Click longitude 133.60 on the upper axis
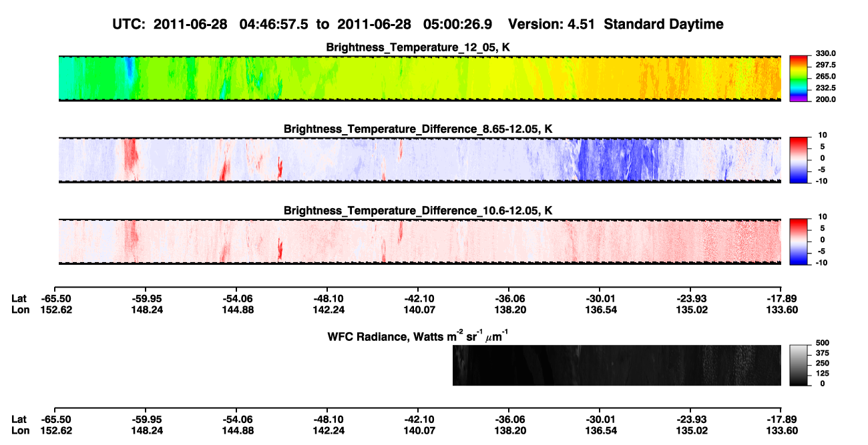Image resolution: width=868 pixels, height=445 pixels. [781, 310]
